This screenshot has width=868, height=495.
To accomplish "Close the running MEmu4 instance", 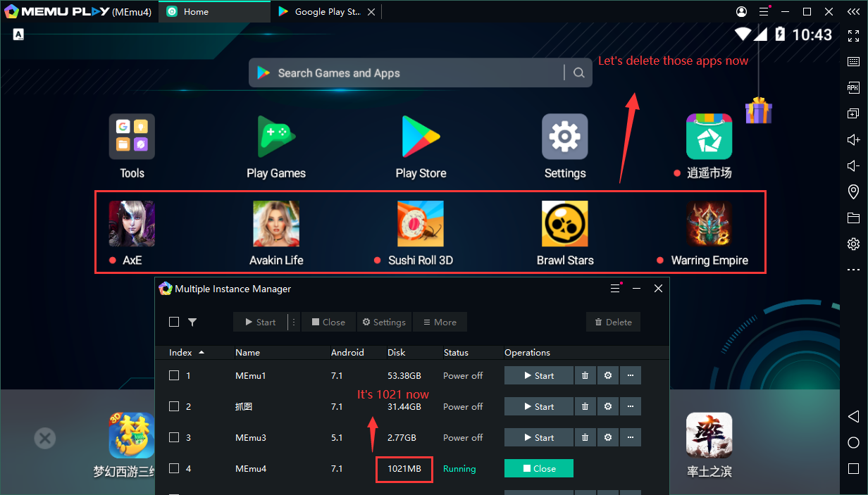I will (538, 469).
